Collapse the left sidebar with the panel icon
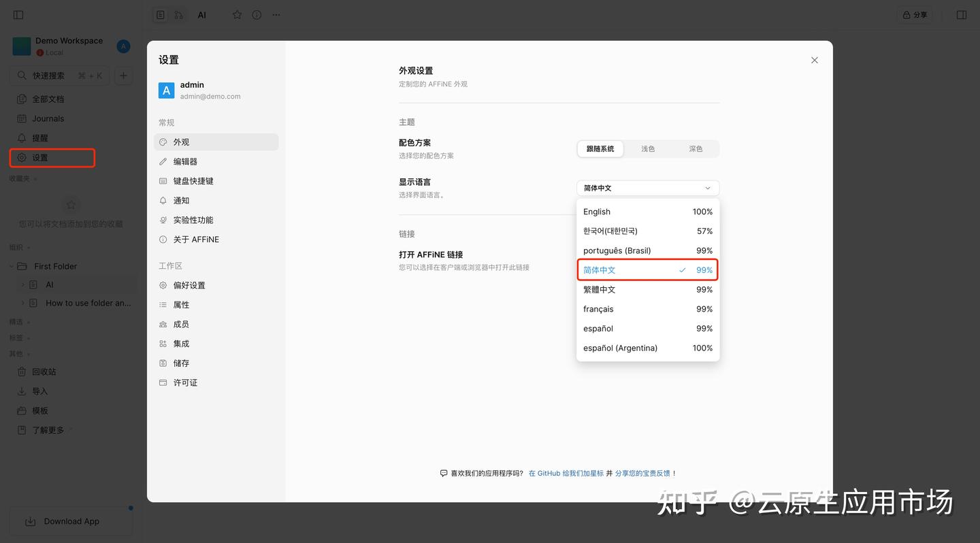 18,15
